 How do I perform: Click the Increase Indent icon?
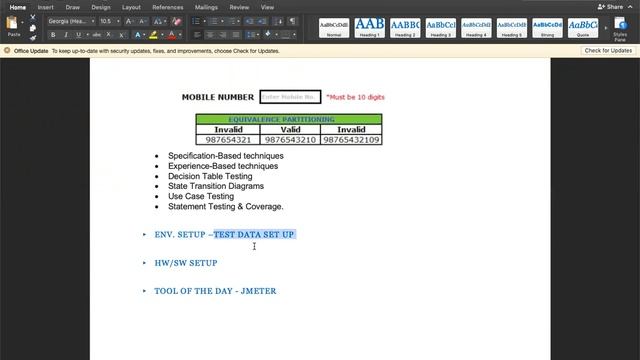262,21
